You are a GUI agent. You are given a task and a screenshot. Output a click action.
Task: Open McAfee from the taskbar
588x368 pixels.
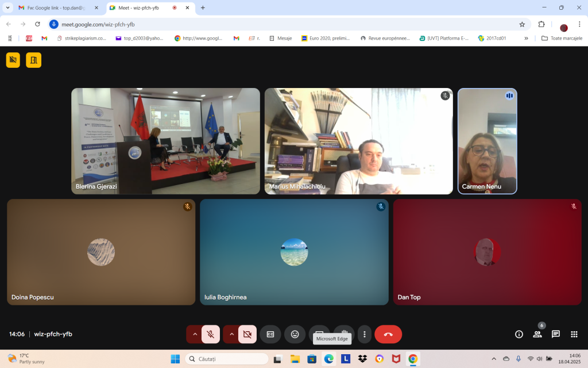click(396, 359)
